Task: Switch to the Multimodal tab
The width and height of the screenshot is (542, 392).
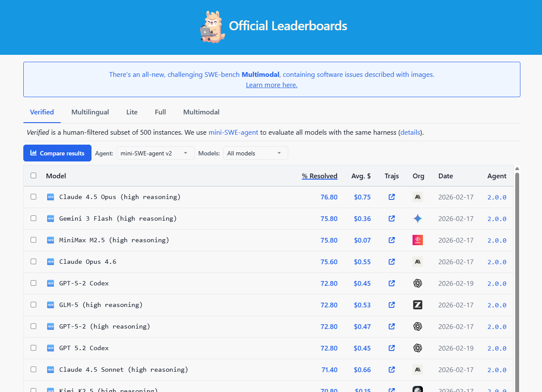Action: click(202, 112)
